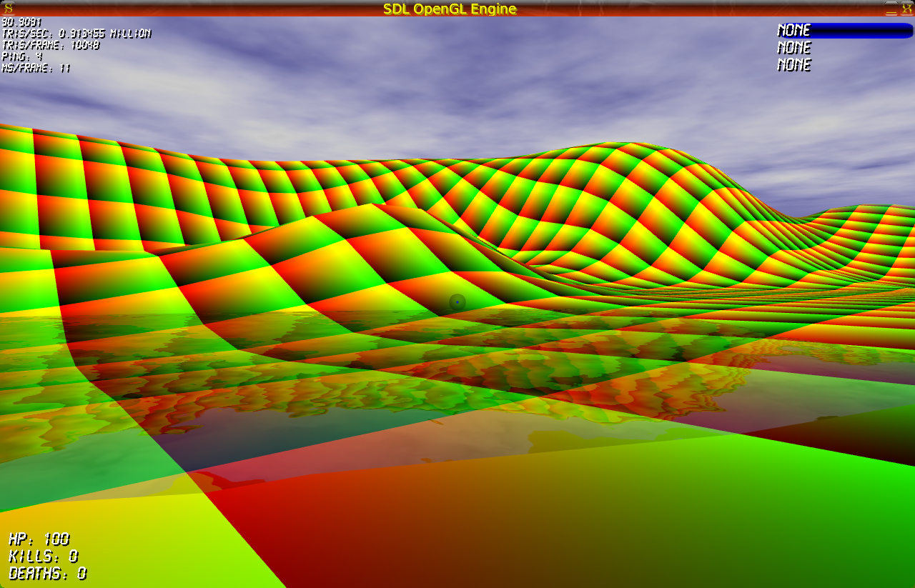The height and width of the screenshot is (588, 915).
Task: Click the KILLS: 0 counter
Action: coord(43,556)
